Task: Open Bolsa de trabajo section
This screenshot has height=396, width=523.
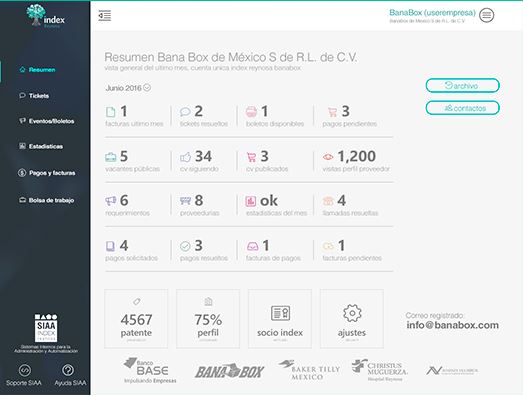Action: (46, 200)
